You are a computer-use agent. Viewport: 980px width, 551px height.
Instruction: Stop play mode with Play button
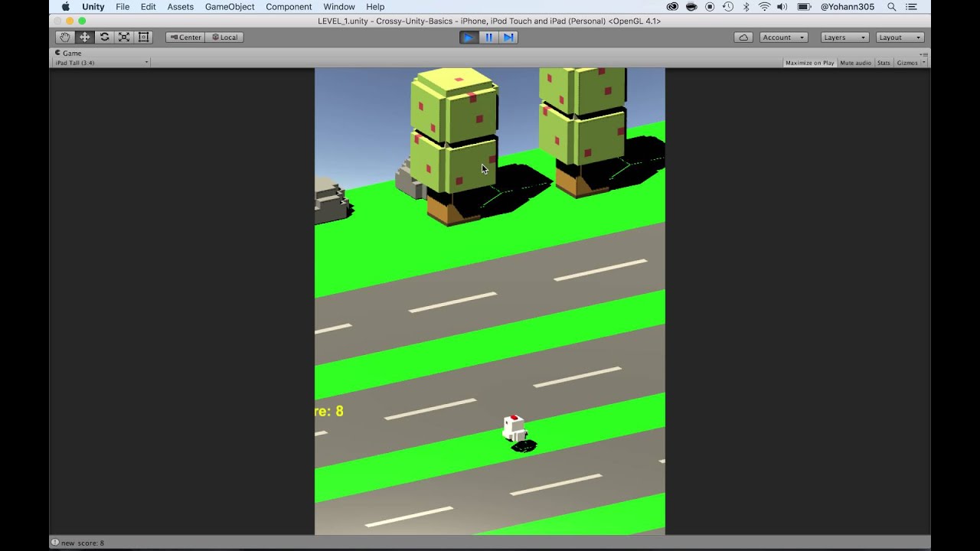pos(469,37)
